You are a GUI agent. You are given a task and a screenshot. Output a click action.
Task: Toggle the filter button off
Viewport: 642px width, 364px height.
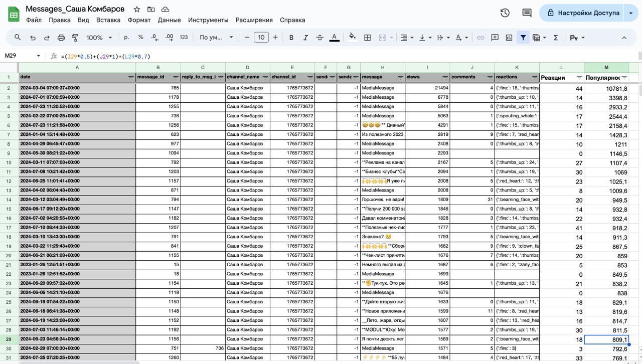point(523,38)
